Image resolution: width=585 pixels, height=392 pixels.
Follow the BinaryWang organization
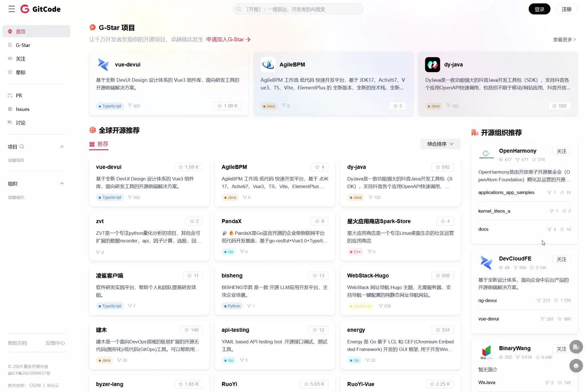561,349
